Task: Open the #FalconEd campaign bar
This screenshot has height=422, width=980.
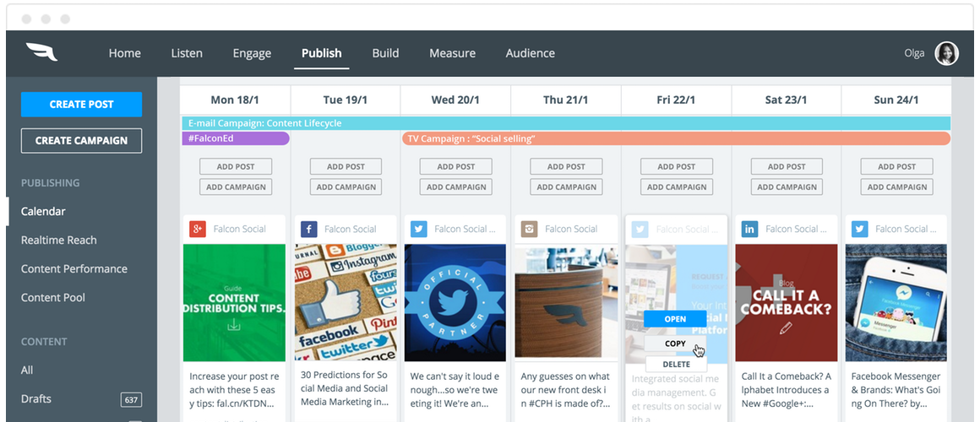Action: point(236,138)
